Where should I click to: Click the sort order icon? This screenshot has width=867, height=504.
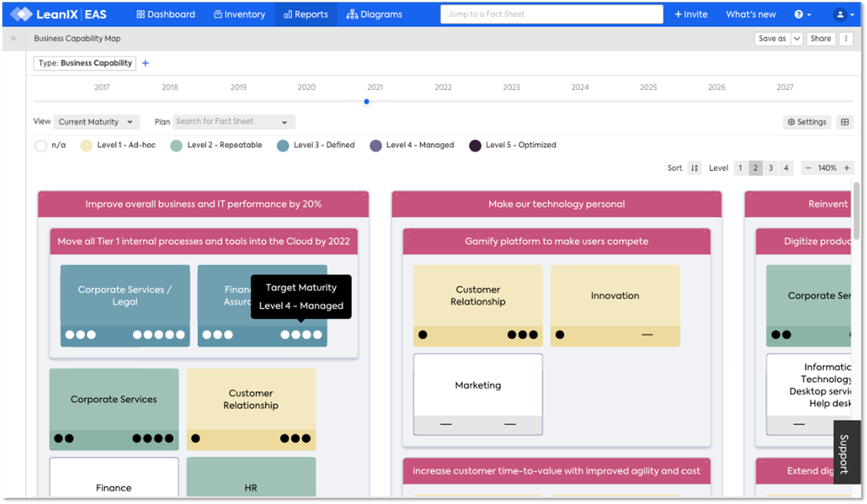(x=695, y=168)
